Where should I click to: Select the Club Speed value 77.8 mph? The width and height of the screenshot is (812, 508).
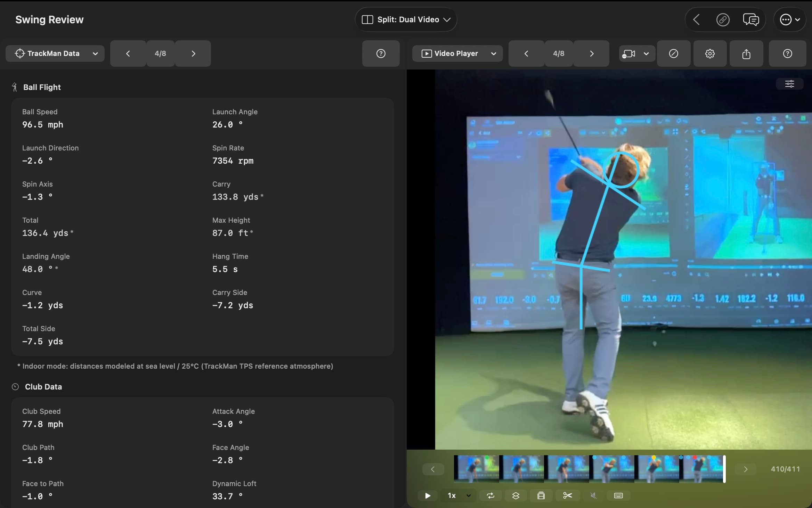click(x=43, y=424)
